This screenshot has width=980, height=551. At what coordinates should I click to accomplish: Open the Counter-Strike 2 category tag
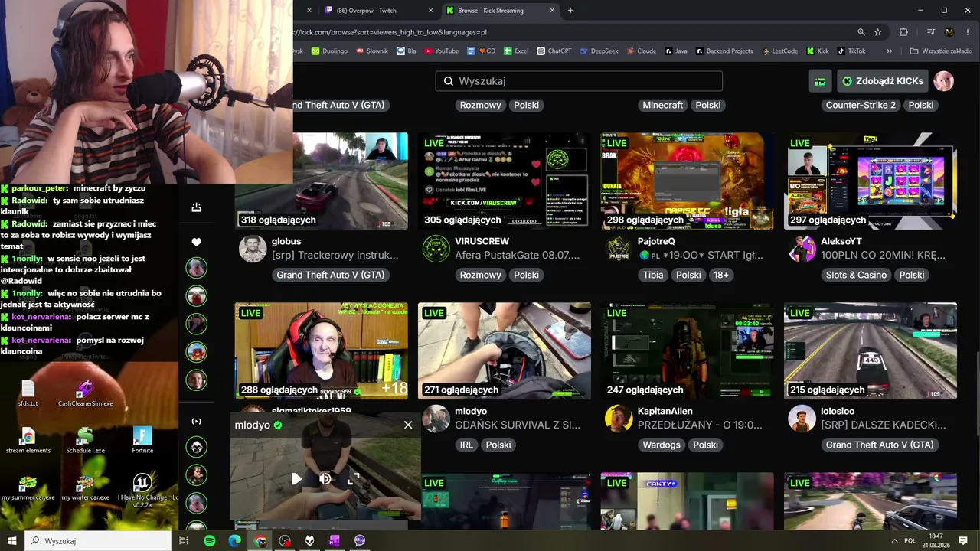(x=861, y=105)
